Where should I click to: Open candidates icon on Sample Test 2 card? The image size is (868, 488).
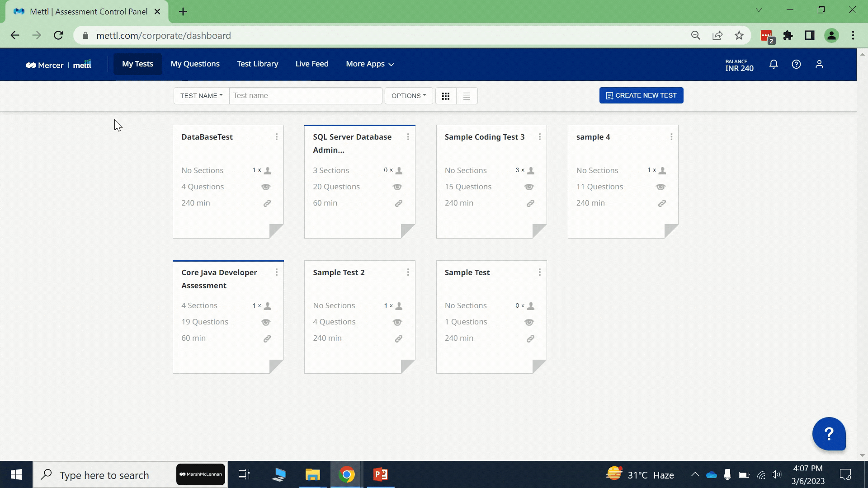point(399,306)
